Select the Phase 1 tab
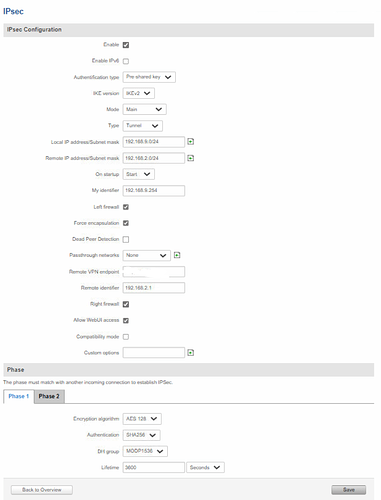This screenshot has height=500, width=381. [19, 396]
